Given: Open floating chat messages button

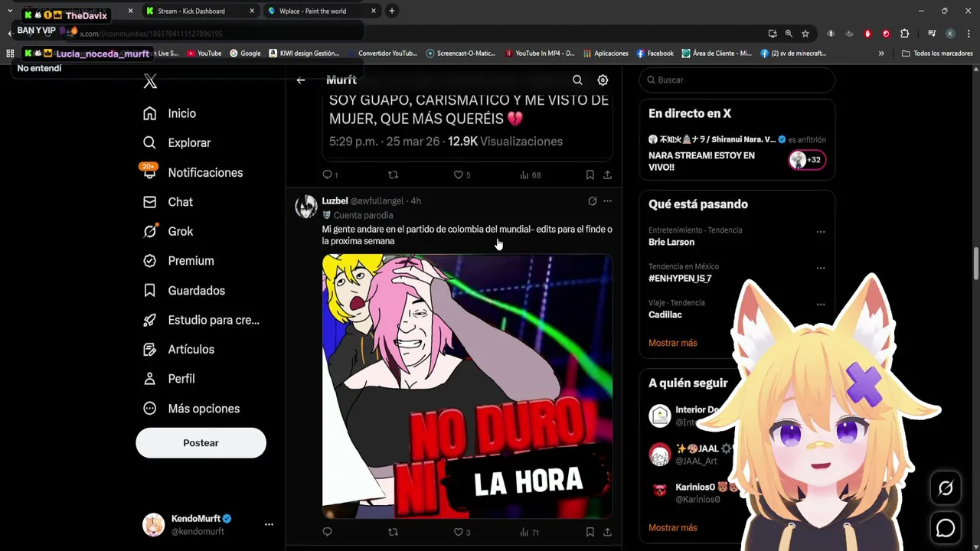Looking at the screenshot, I should point(946,528).
